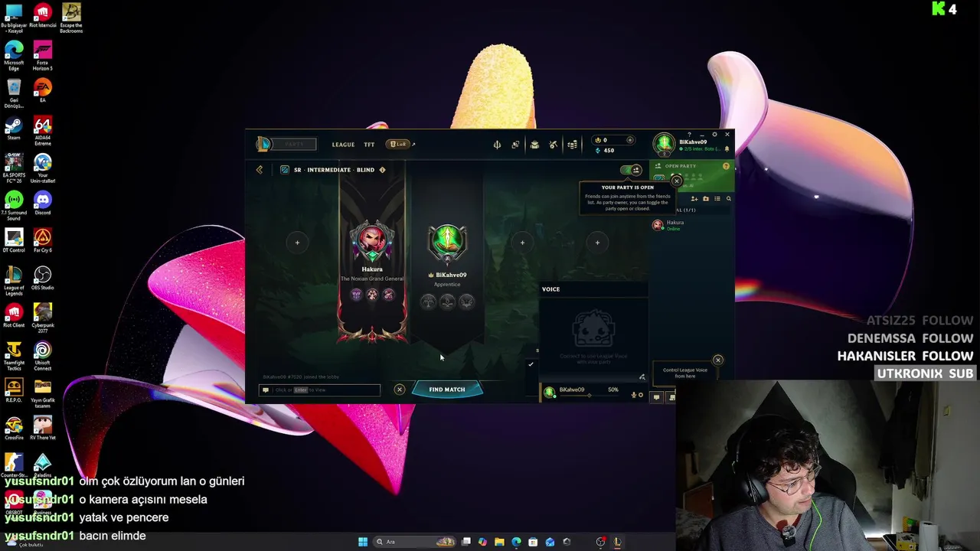
Task: Open Microsoft Edge from the taskbar
Action: [516, 542]
